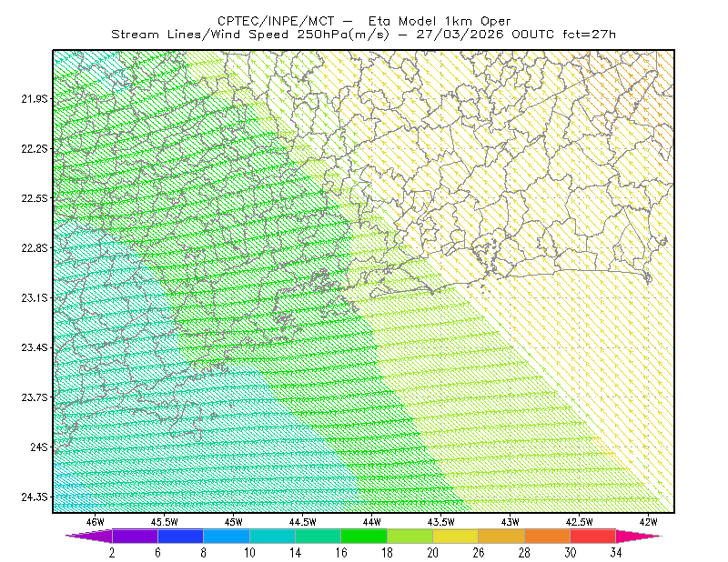728x562 pixels.
Task: Click the purple left arrow end of colorbar
Action: click(x=88, y=536)
